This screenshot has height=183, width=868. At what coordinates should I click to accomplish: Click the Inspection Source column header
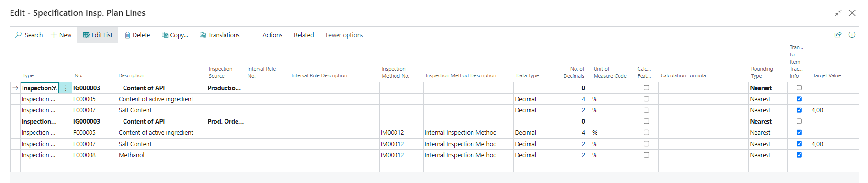coord(220,72)
